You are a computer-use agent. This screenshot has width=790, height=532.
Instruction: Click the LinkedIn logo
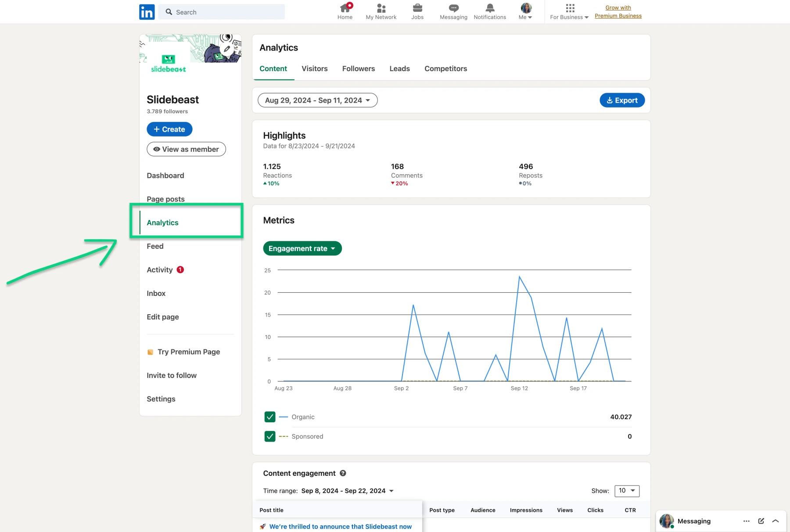tap(147, 12)
